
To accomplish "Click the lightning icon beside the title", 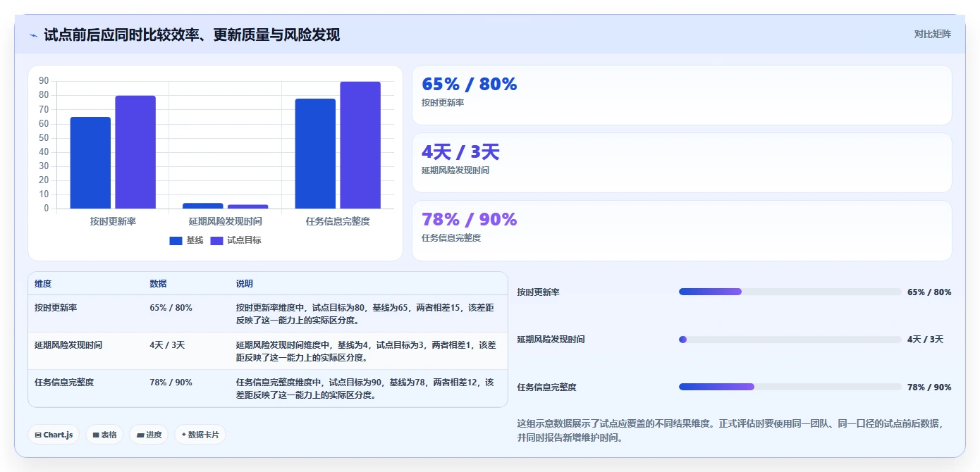I will pos(34,35).
